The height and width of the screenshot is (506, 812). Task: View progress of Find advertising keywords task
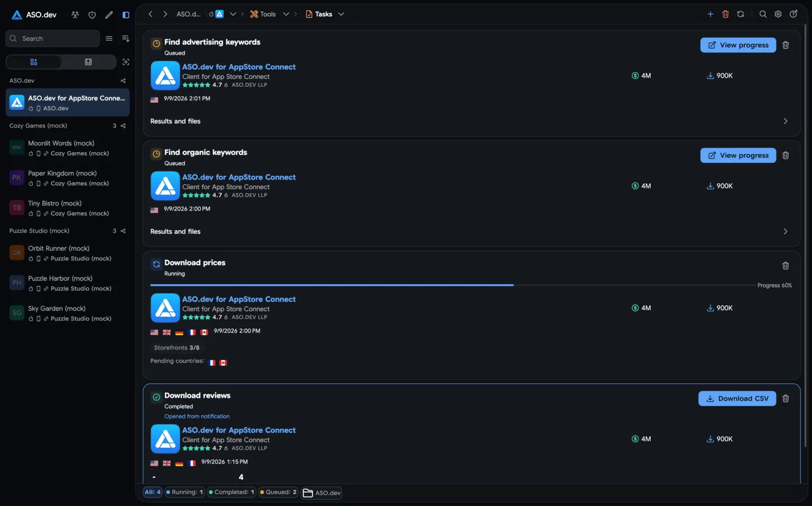coord(738,45)
